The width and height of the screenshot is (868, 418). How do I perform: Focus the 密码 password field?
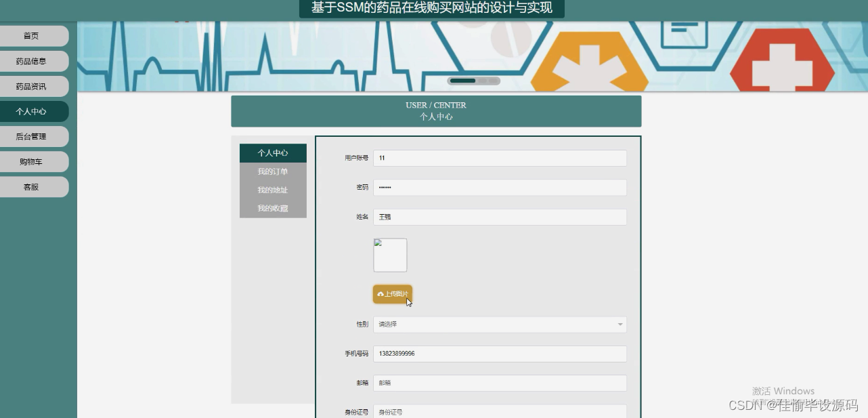pos(500,188)
